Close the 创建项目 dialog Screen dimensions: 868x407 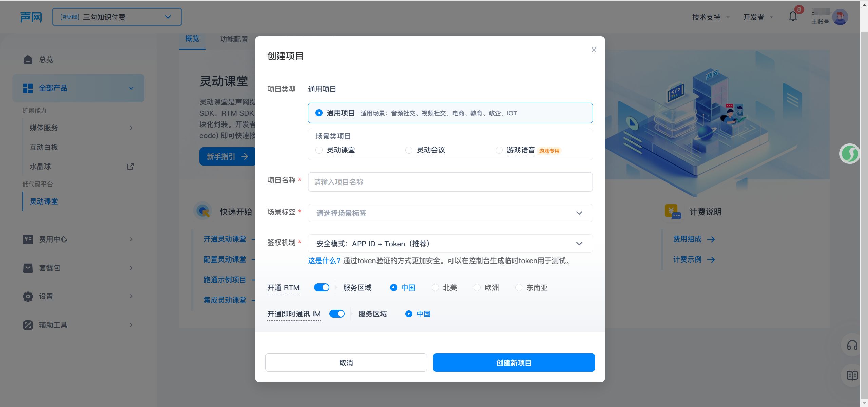click(594, 50)
